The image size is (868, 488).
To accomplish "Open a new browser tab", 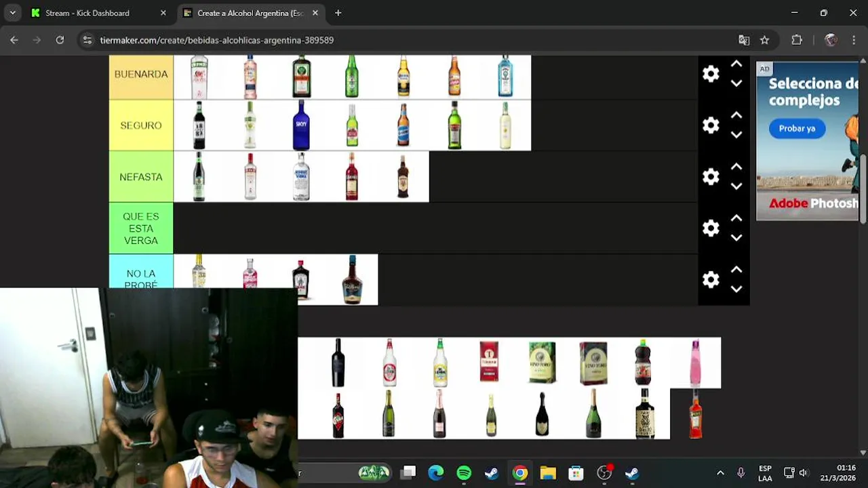I will 338,13.
